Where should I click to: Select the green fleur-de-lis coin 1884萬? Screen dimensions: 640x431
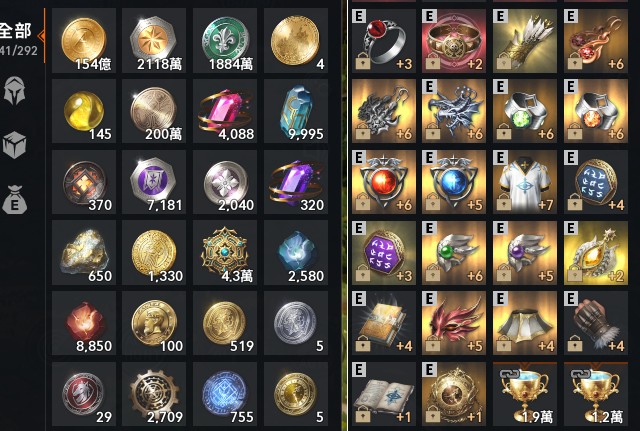point(225,40)
